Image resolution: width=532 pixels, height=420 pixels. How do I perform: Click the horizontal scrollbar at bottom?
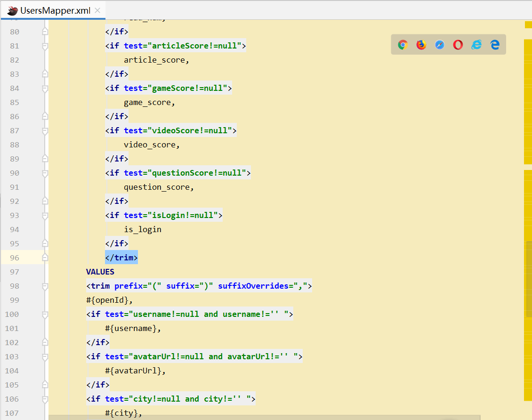pyautogui.click(x=264, y=417)
